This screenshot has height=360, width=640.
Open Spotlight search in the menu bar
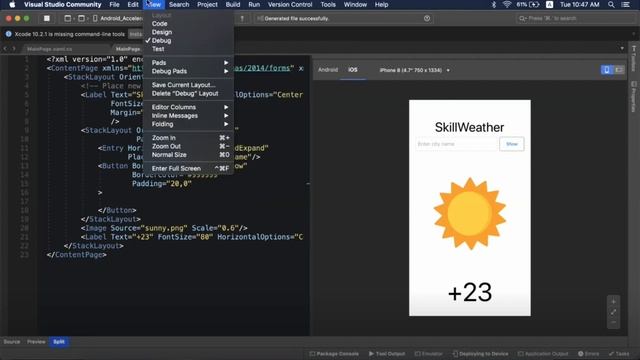coord(611,4)
